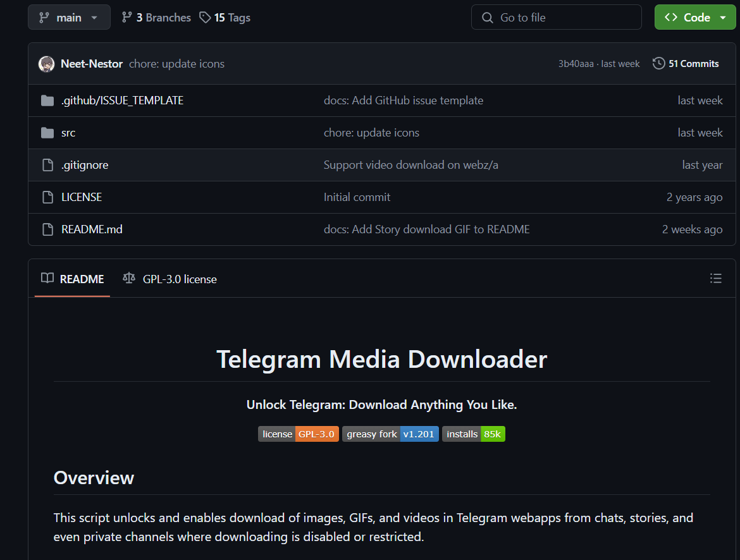Open the README outline list icon
This screenshot has width=740, height=560.
[x=715, y=278]
